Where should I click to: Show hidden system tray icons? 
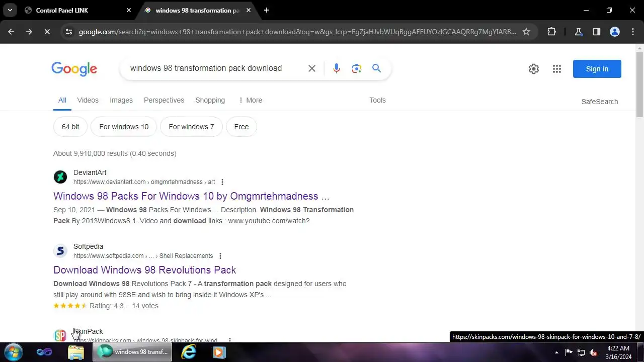[556, 352]
